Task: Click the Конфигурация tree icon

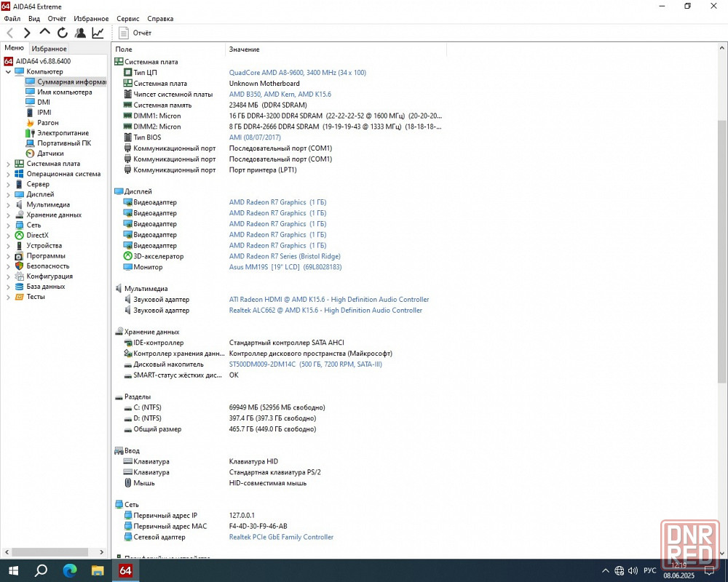Action: [x=19, y=276]
